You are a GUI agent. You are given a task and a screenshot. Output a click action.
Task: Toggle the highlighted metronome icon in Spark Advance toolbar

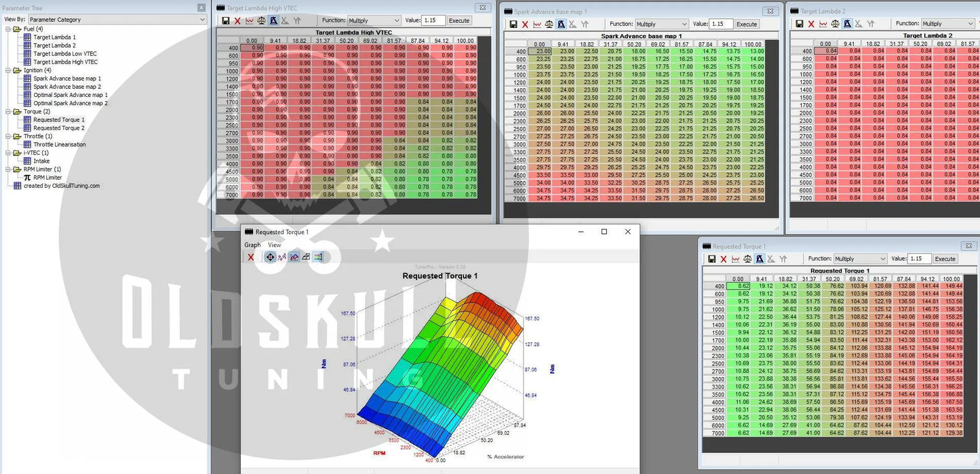tap(561, 24)
